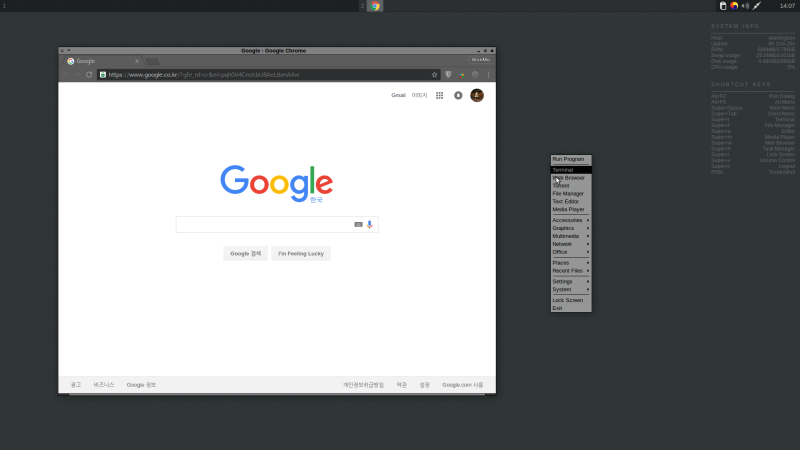
Task: Start voice search with microphone icon
Action: pyautogui.click(x=369, y=224)
